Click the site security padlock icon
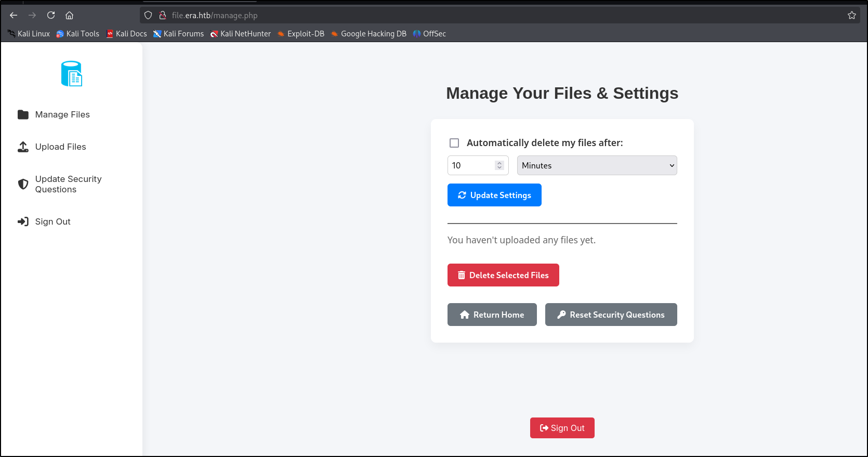868x457 pixels. click(x=163, y=15)
